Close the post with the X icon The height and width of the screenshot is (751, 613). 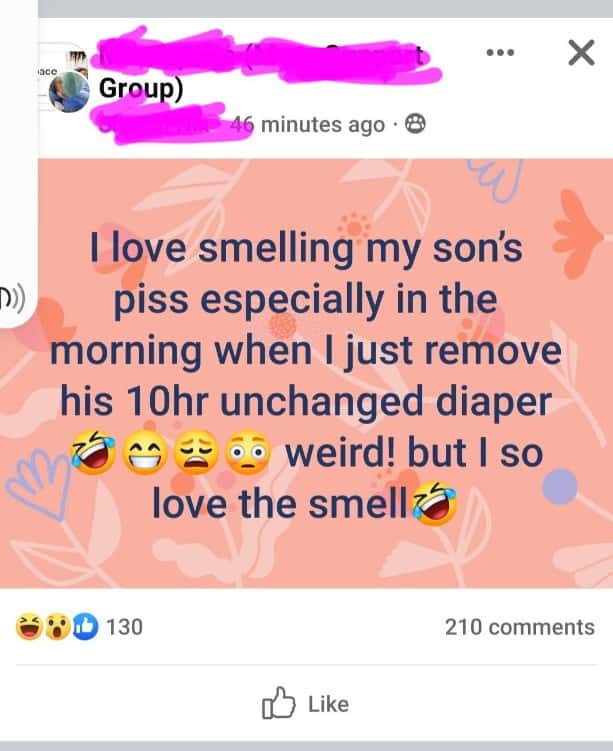[x=581, y=52]
